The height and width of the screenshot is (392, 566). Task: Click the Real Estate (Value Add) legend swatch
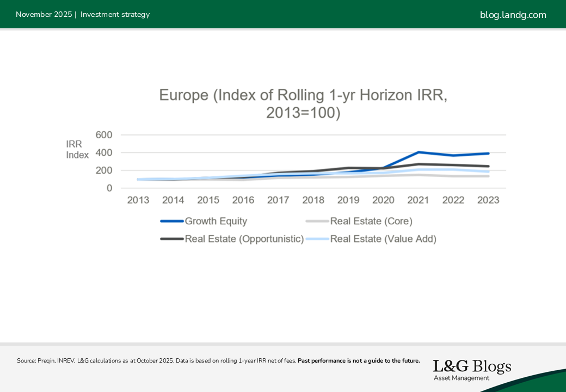(x=317, y=238)
